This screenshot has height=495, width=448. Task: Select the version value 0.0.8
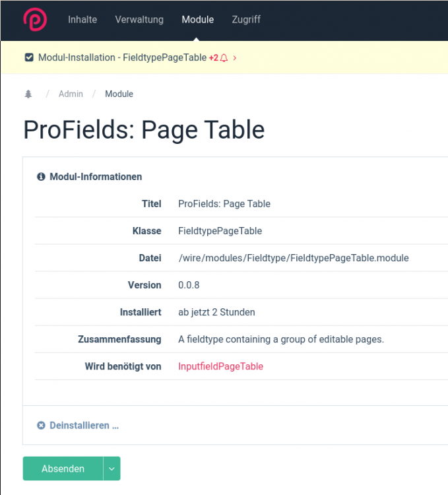tap(189, 285)
